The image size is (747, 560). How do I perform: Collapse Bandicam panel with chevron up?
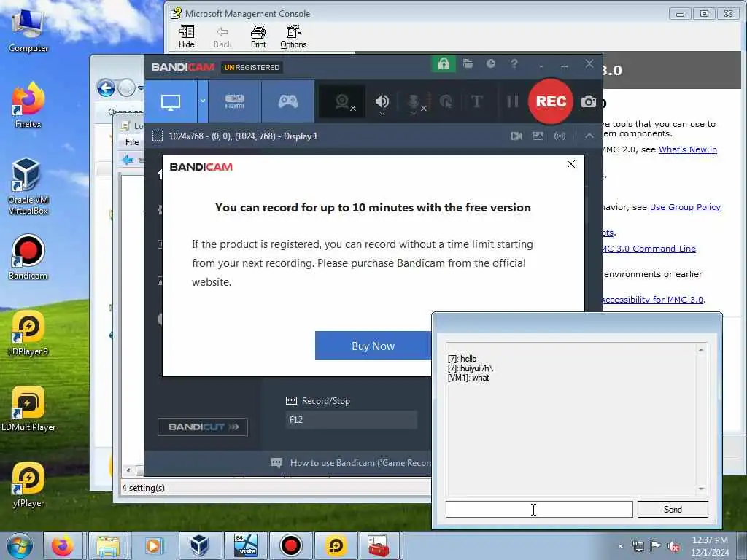tap(589, 136)
